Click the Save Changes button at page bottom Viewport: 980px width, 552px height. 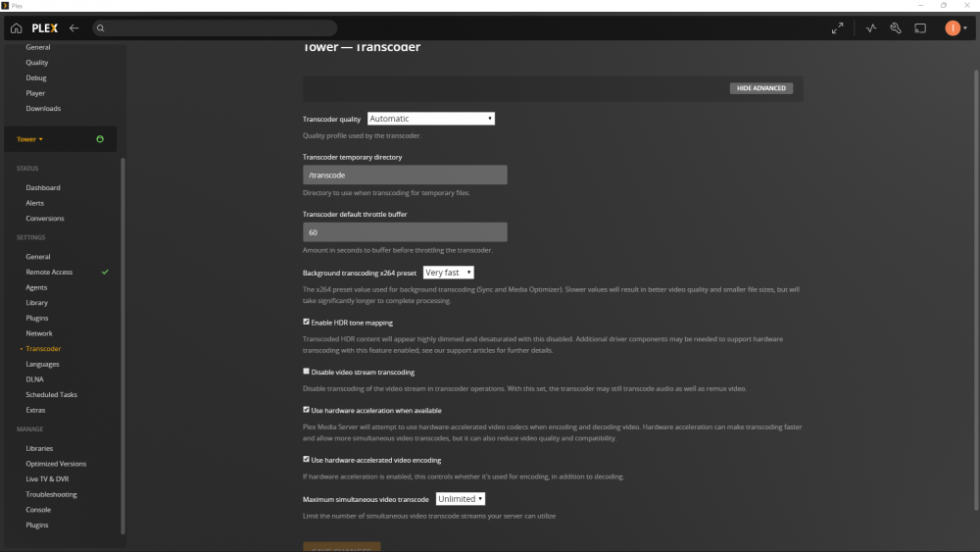tap(342, 547)
